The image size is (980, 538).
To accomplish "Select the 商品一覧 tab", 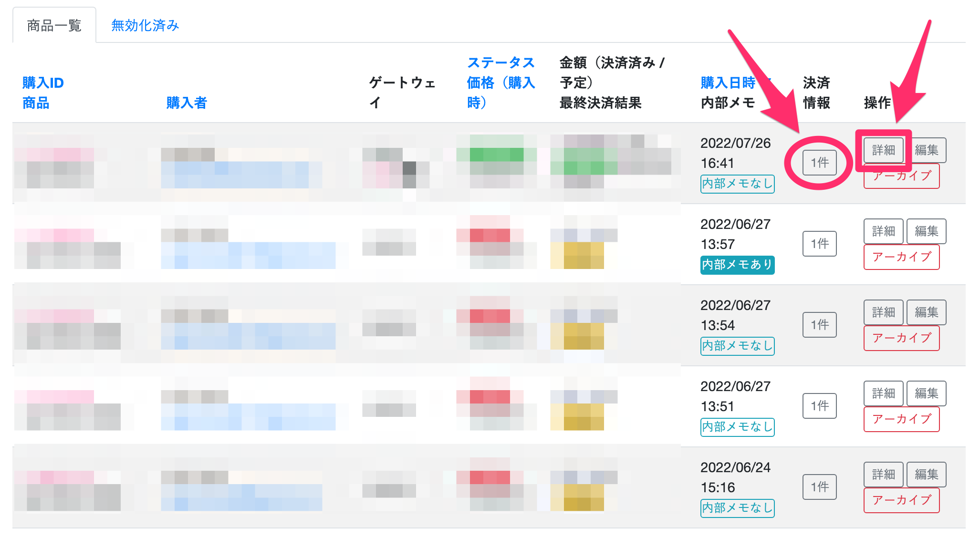I will 54,25.
